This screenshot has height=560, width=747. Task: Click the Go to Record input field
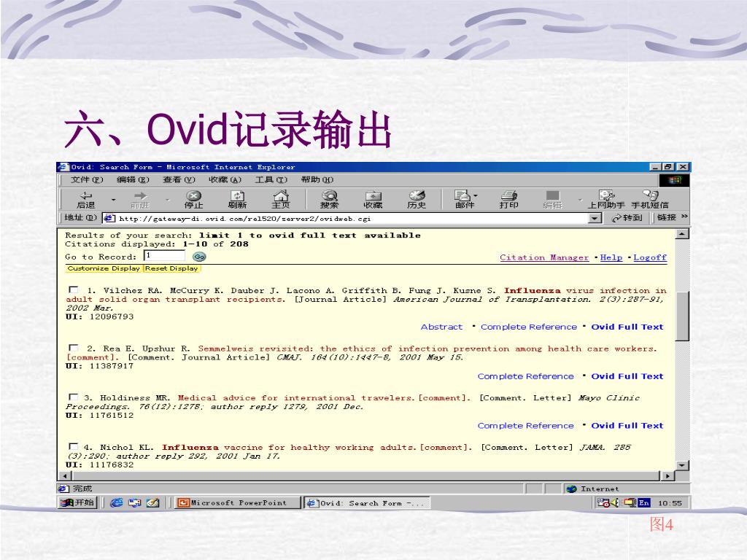(x=164, y=256)
